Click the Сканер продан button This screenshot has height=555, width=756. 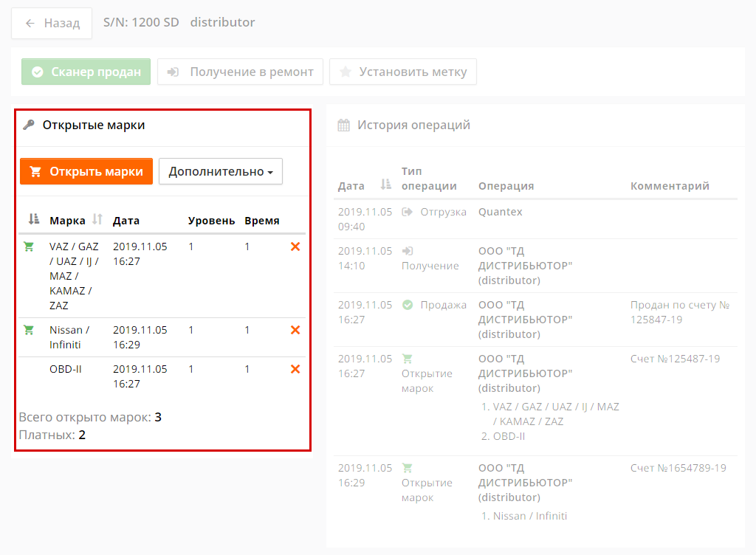click(x=86, y=72)
